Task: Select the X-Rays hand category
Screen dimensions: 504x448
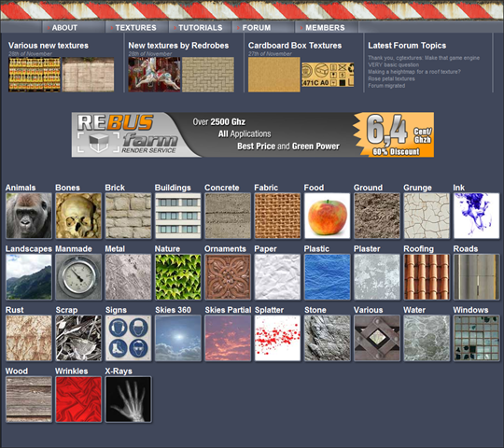Action: (128, 399)
